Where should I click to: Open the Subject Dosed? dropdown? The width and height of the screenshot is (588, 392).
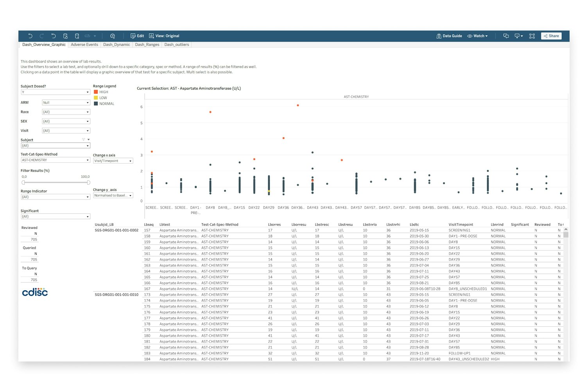(x=55, y=92)
